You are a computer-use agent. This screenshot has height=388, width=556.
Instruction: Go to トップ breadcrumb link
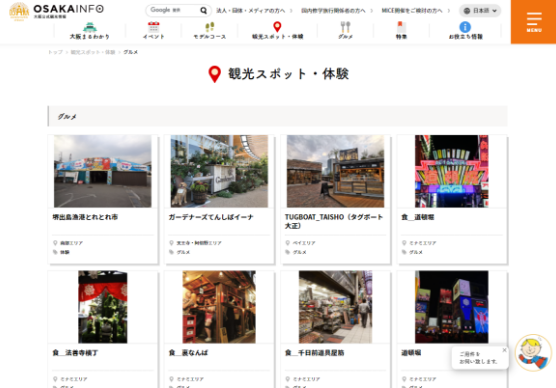click(x=55, y=52)
